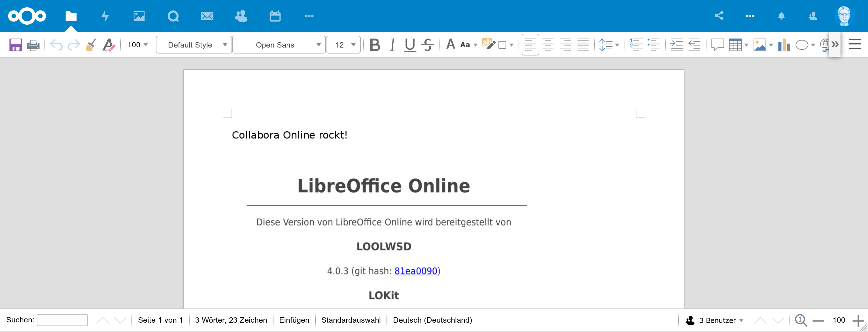Click the Einfügen insert mode status
This screenshot has width=868, height=332.
pos(294,320)
